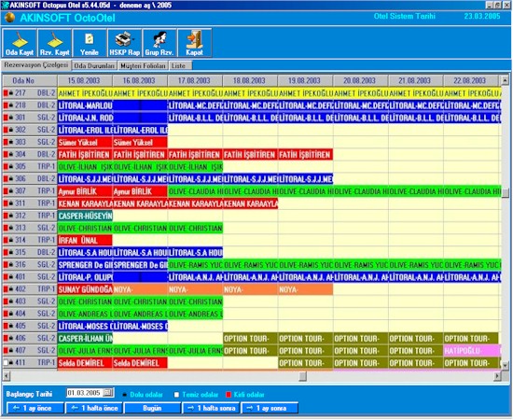The width and height of the screenshot is (513, 420).
Task: Select the 22.08.2003 column header
Action: click(470, 80)
